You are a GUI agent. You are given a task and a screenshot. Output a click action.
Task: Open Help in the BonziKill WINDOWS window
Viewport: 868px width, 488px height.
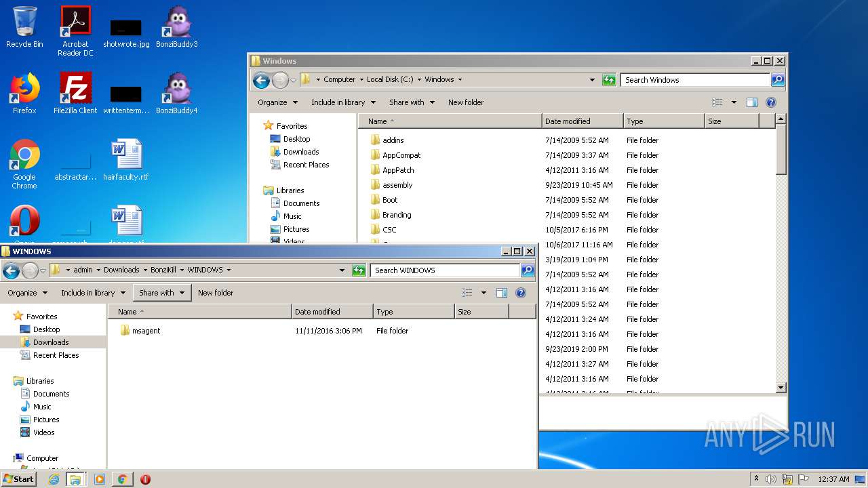521,293
